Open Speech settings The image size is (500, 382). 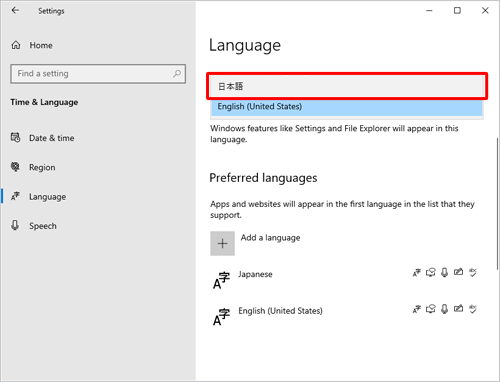coord(43,226)
